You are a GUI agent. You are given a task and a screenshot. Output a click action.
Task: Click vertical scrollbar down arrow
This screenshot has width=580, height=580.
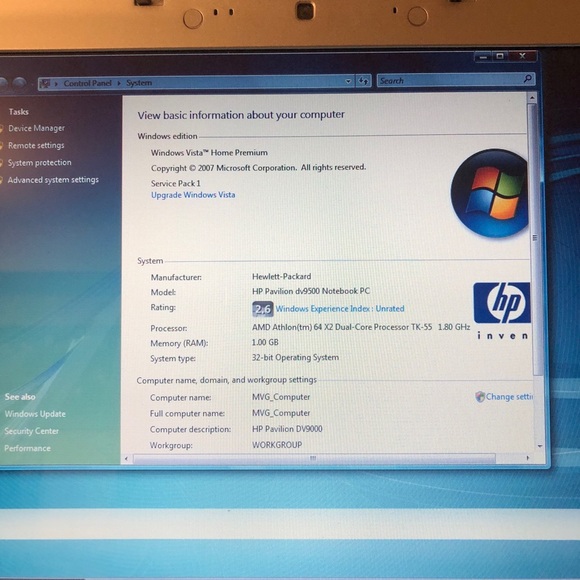[x=540, y=446]
